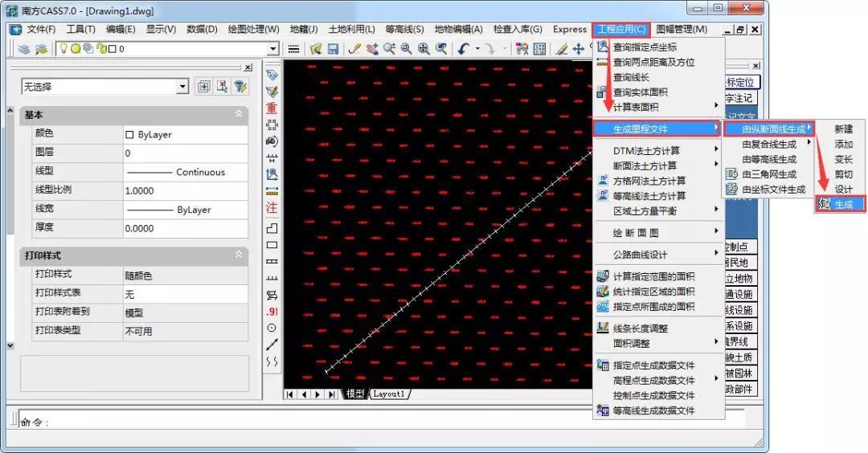
Task: Toggle layer 0 viewport freeze icon
Action: click(88, 49)
